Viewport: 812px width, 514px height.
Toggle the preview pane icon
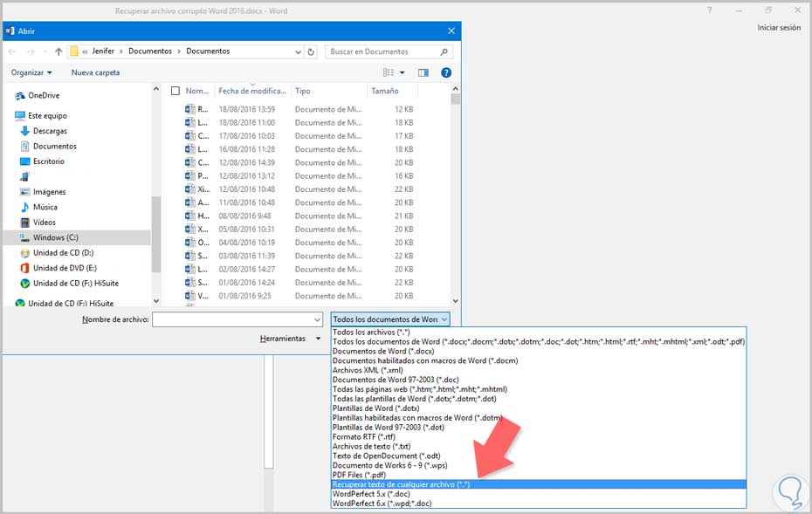pos(423,72)
